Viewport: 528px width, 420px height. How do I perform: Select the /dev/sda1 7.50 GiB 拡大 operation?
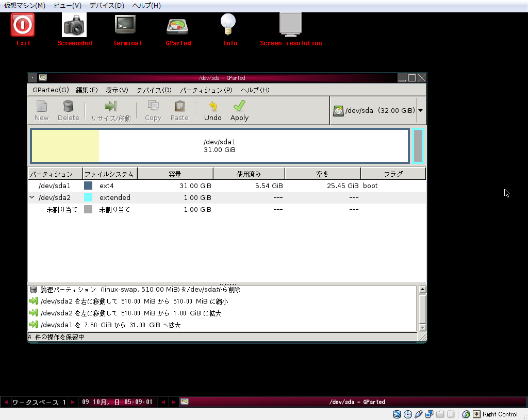(x=222, y=325)
